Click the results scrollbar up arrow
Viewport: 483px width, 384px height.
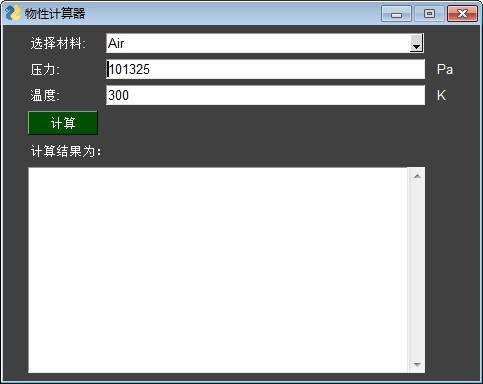click(x=417, y=176)
